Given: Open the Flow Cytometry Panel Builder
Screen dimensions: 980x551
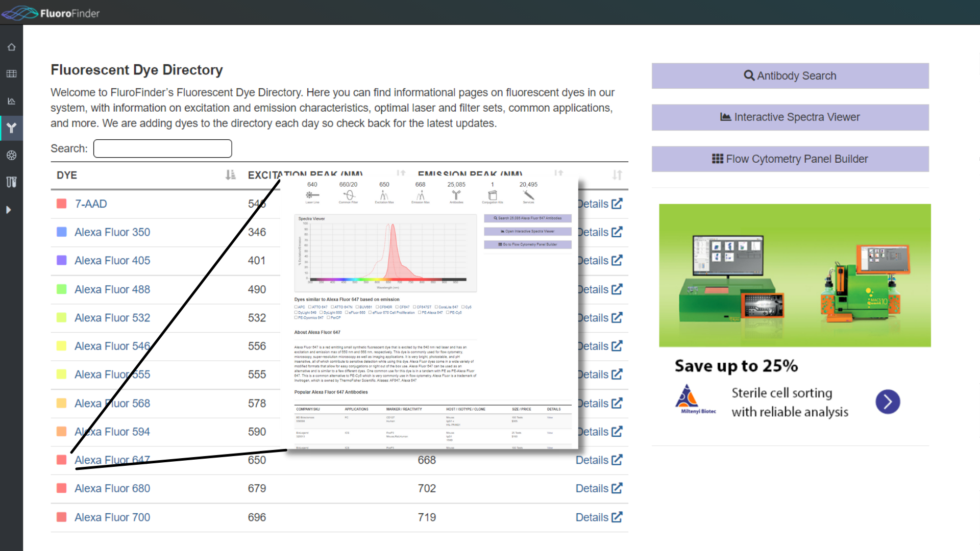Looking at the screenshot, I should click(x=790, y=159).
